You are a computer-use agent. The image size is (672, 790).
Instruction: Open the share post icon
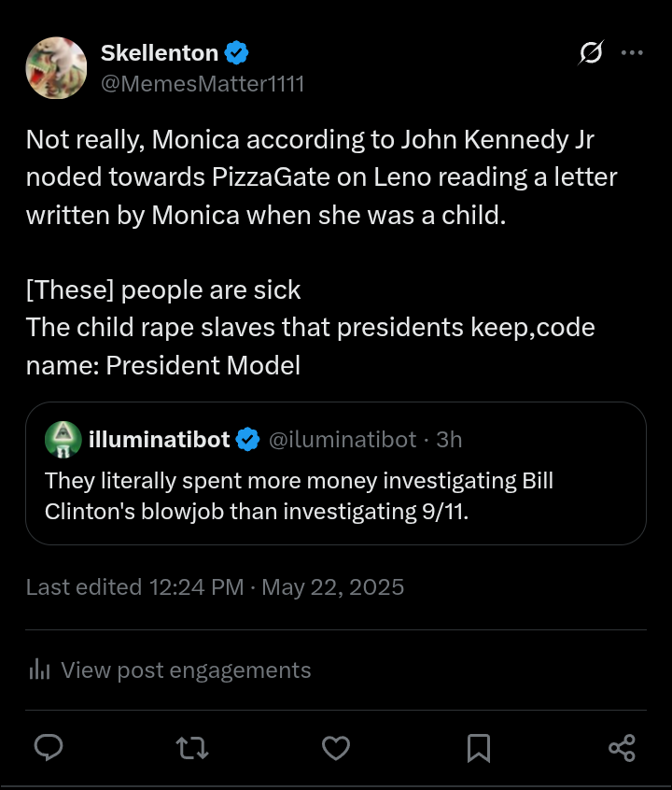pyautogui.click(x=622, y=747)
